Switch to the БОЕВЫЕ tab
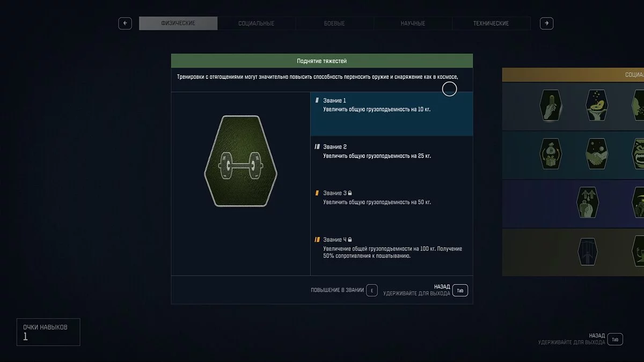This screenshot has width=644, height=362. 334,23
